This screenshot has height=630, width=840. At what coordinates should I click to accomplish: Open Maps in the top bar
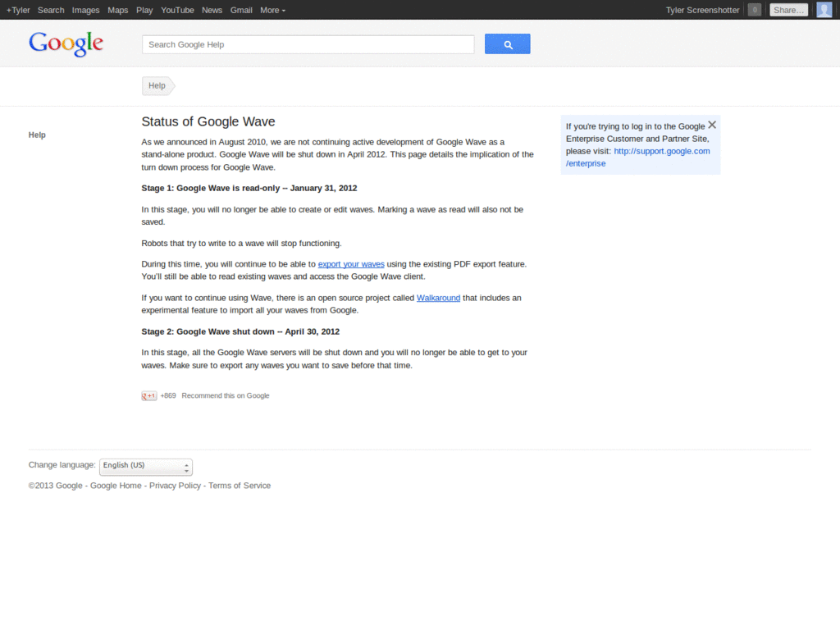coord(118,10)
